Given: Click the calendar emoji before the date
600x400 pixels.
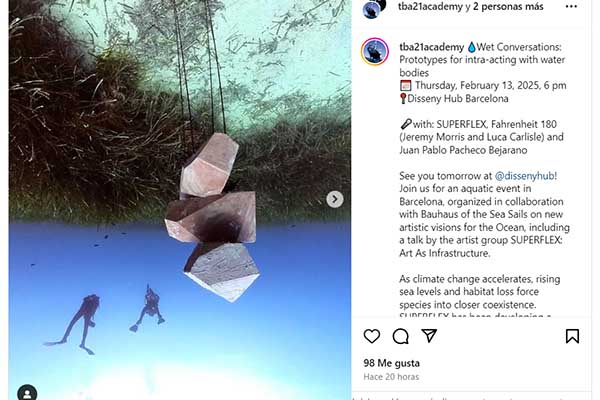Looking at the screenshot, I should [x=405, y=85].
